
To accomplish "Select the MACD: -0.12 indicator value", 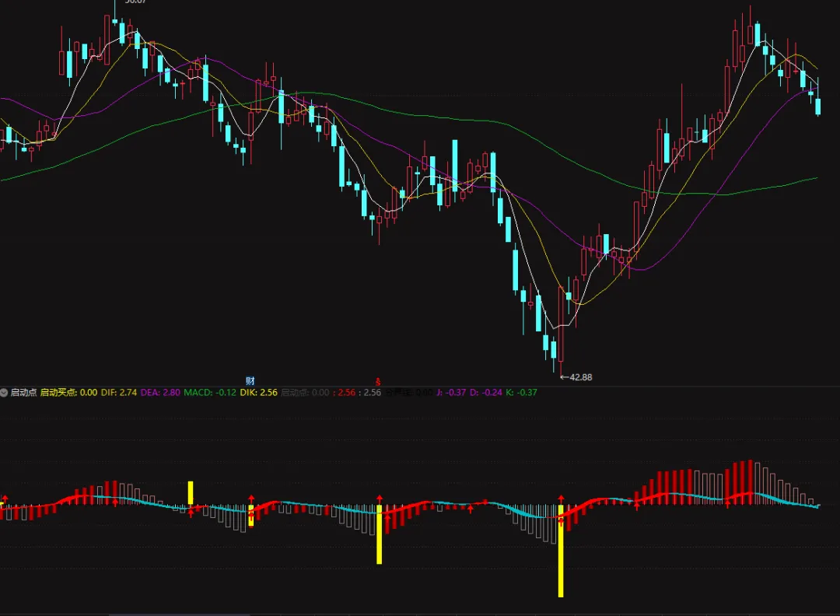I will (210, 393).
